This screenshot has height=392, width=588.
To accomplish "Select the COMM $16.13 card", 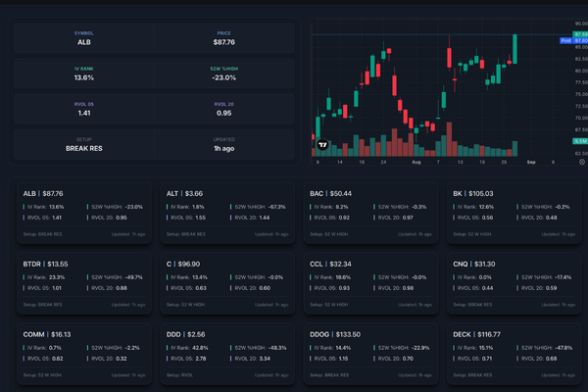I will point(84,351).
